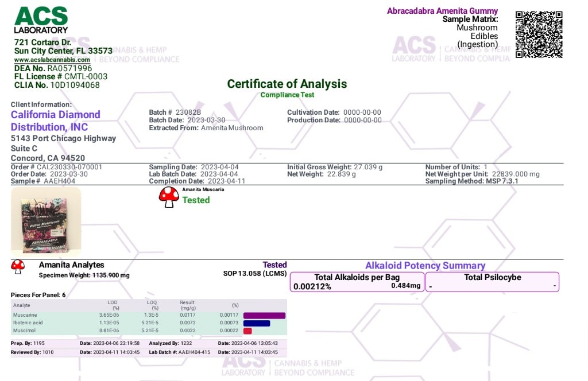Click the ACS Laboratory logo
The width and height of the screenshot is (588, 381).
tap(41, 21)
